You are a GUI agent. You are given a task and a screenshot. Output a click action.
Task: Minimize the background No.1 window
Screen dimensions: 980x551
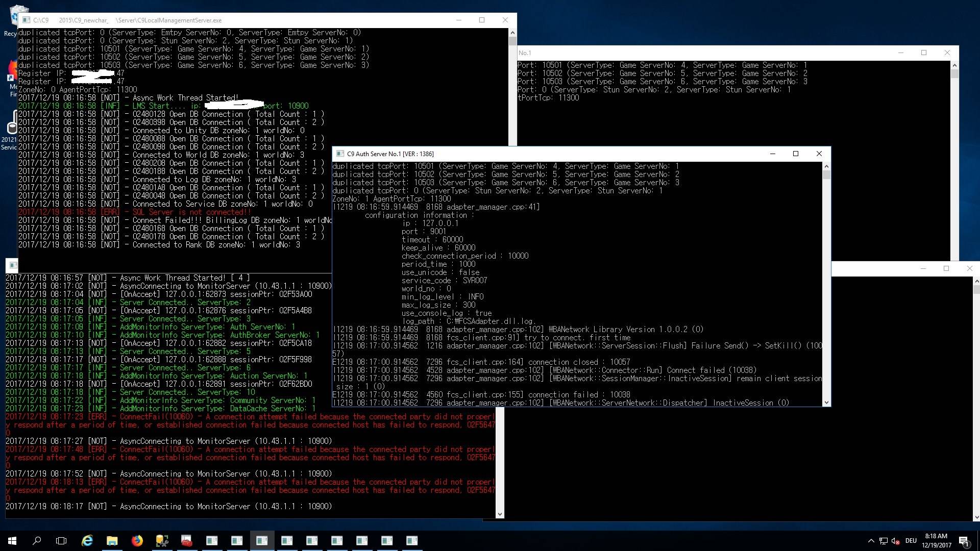[900, 53]
